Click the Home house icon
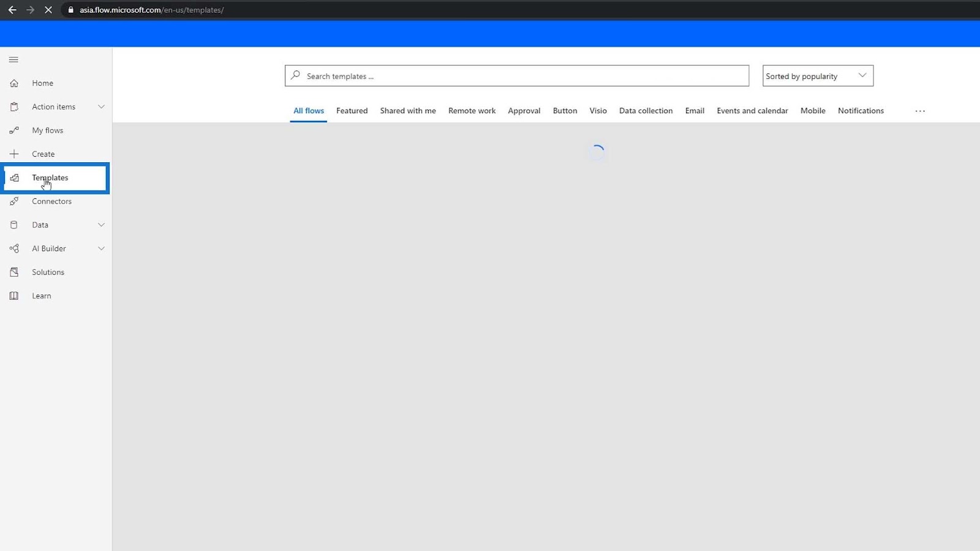Viewport: 980px width, 551px height. (14, 83)
